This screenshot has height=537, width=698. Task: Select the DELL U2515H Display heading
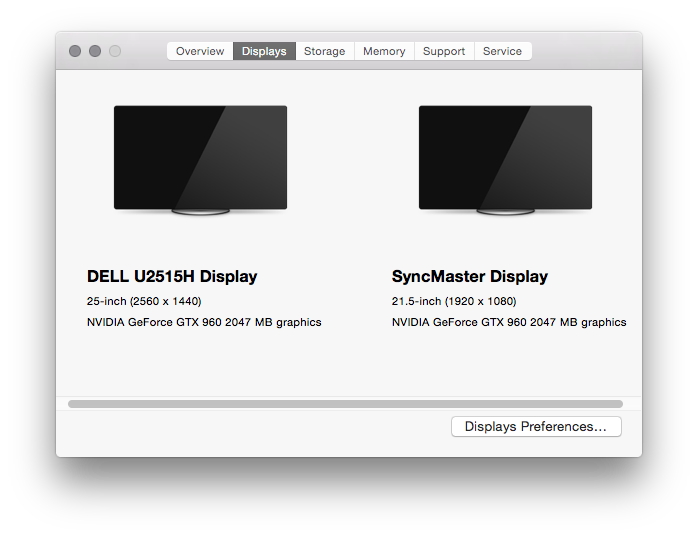tap(172, 277)
